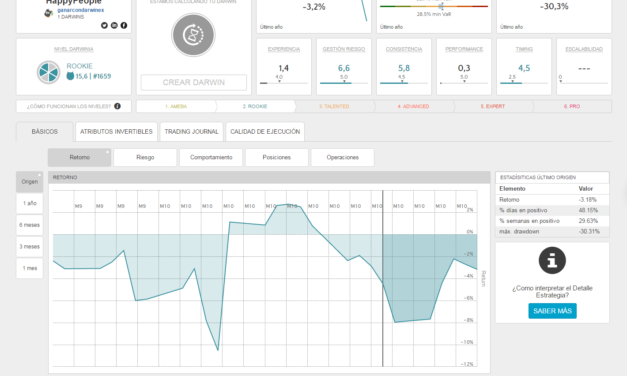Switch to Atributos Invertibles tab
This screenshot has width=627, height=376.
pyautogui.click(x=116, y=132)
